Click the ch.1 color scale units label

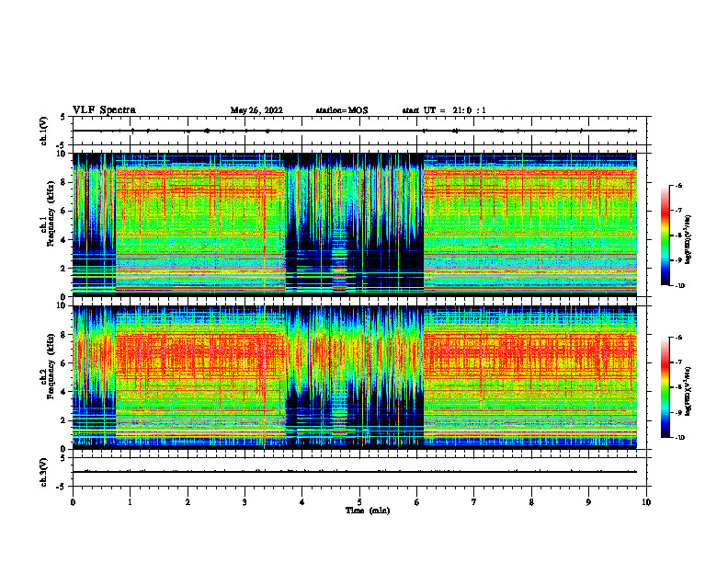pyautogui.click(x=688, y=240)
